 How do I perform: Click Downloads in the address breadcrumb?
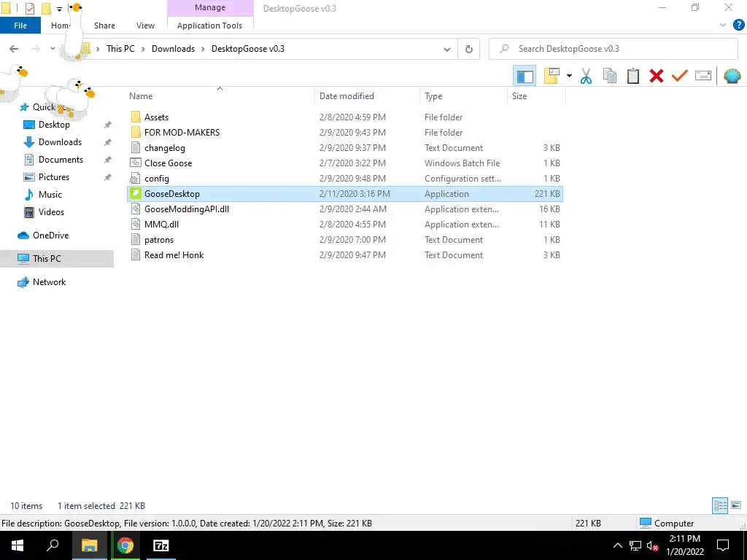click(173, 49)
